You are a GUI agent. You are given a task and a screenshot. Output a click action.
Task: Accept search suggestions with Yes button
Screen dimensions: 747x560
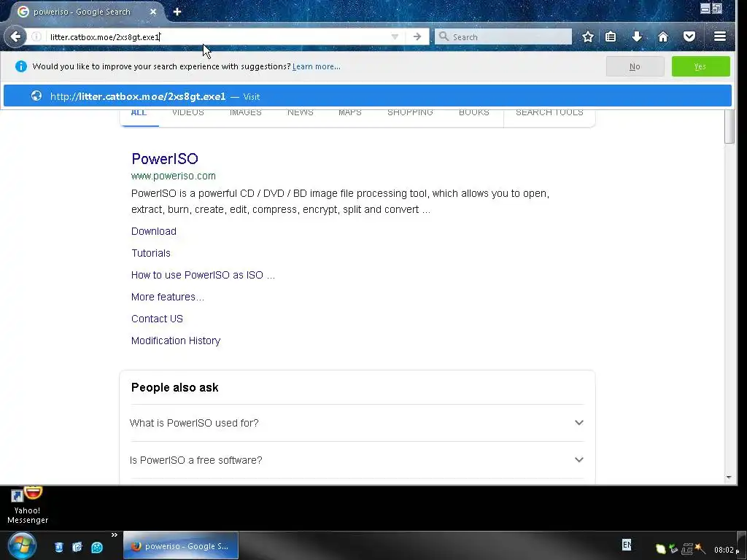click(x=700, y=66)
